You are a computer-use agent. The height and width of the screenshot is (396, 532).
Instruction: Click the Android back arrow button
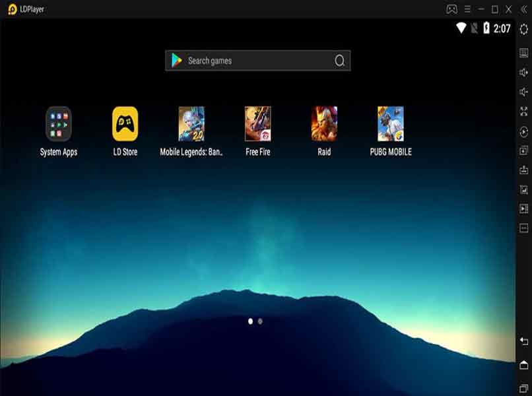(x=524, y=341)
